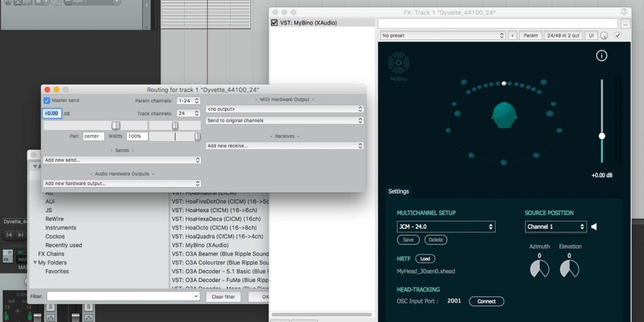Click the right S solo button in the mixer
644x322 pixels.
coord(88,307)
